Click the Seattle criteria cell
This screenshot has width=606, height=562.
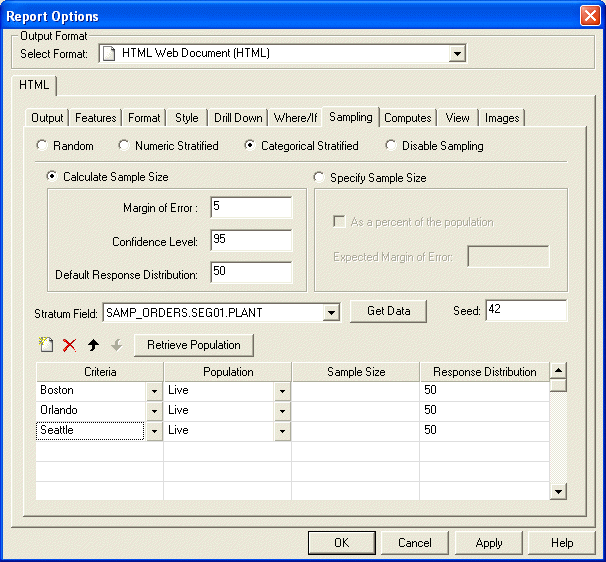pyautogui.click(x=90, y=431)
